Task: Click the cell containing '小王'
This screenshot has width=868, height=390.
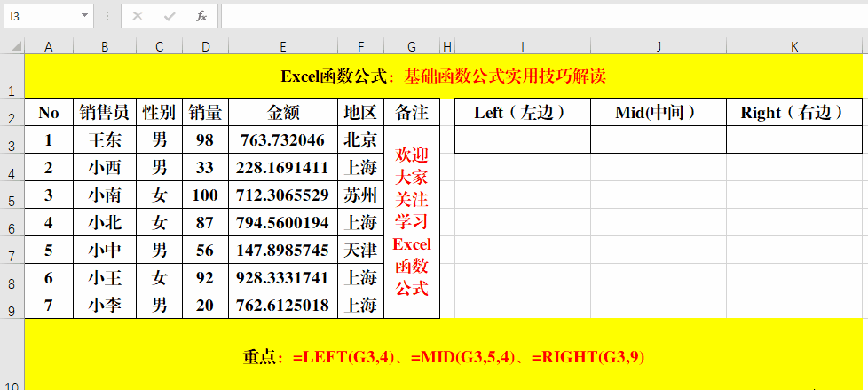Action: [x=105, y=277]
